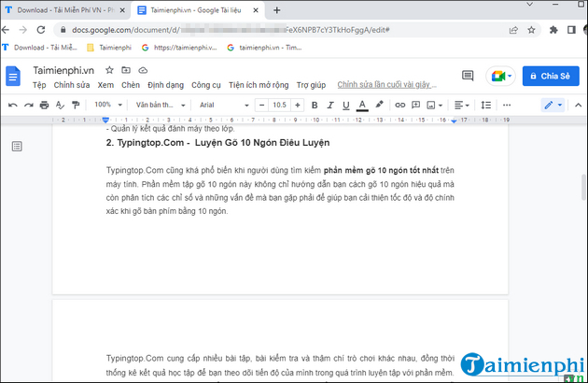Move document with folder icon
The height and width of the screenshot is (383, 588).
pyautogui.click(x=126, y=70)
